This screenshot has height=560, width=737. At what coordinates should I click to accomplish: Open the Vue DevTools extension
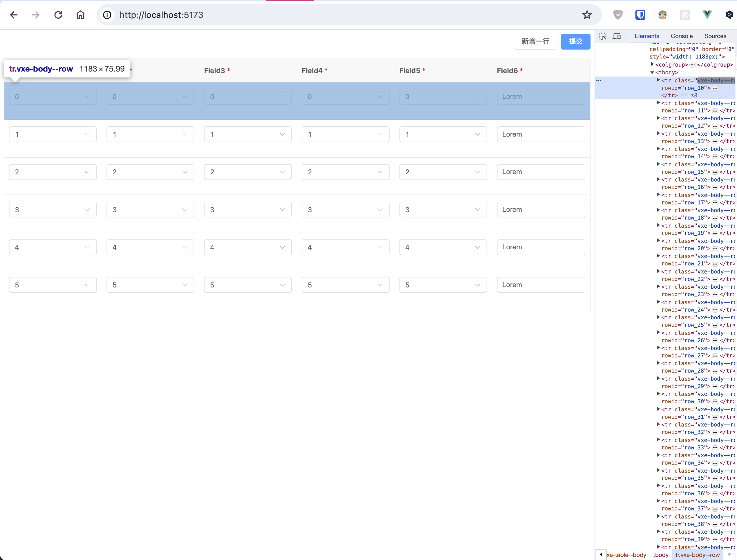tap(707, 15)
